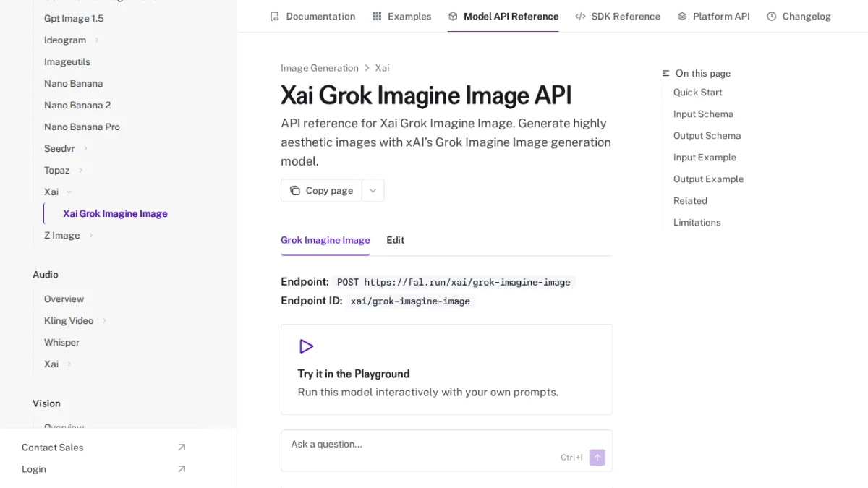Select Xai Grok Imagine Image sidebar item
Image resolution: width=868 pixels, height=488 pixels.
[x=115, y=213]
